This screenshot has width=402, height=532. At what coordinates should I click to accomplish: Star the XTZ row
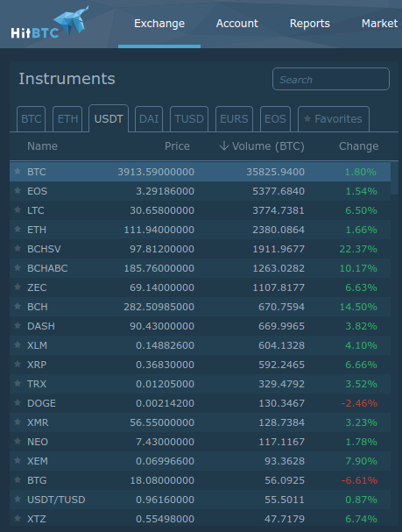click(x=18, y=519)
